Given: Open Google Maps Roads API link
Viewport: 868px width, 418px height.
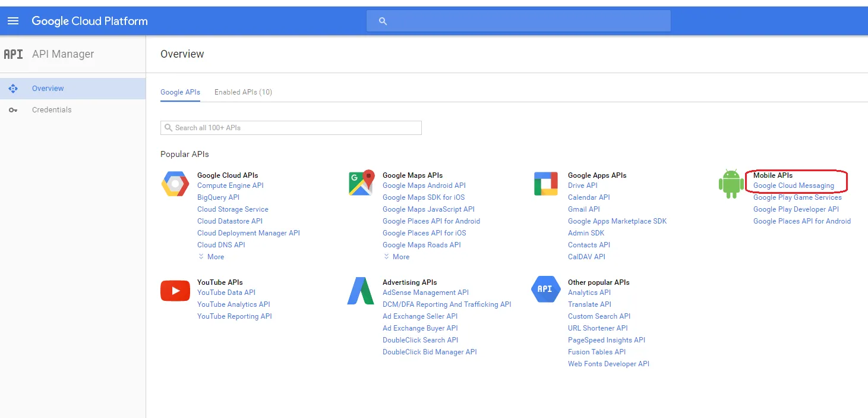Looking at the screenshot, I should 422,245.
